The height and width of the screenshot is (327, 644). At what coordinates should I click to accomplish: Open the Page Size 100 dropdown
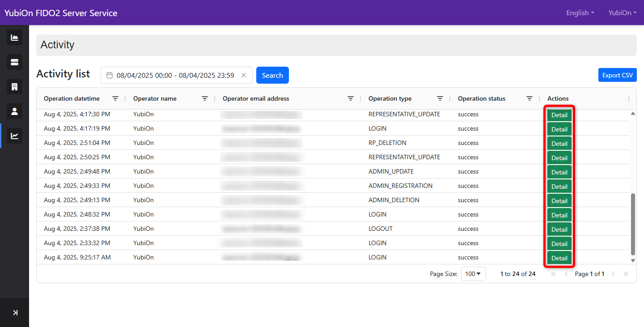pyautogui.click(x=473, y=274)
